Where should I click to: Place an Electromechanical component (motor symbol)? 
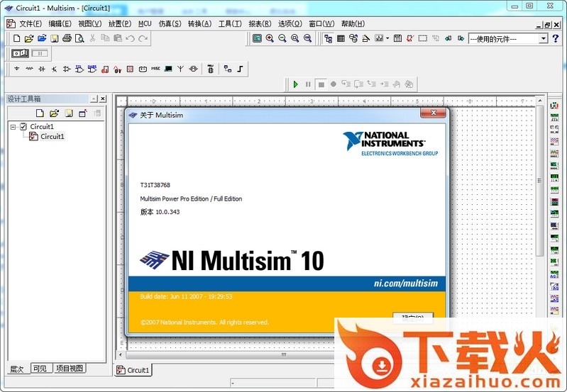194,69
